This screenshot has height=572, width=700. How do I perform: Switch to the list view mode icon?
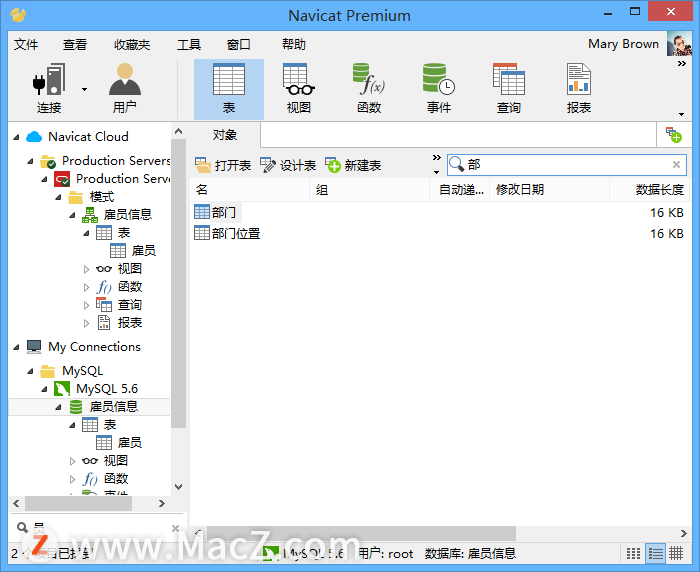[x=633, y=554]
